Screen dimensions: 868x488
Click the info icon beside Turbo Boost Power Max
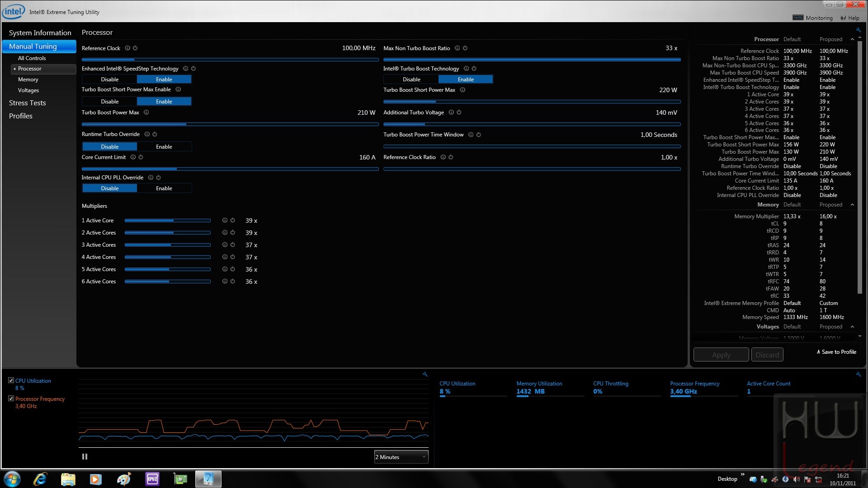pyautogui.click(x=146, y=113)
